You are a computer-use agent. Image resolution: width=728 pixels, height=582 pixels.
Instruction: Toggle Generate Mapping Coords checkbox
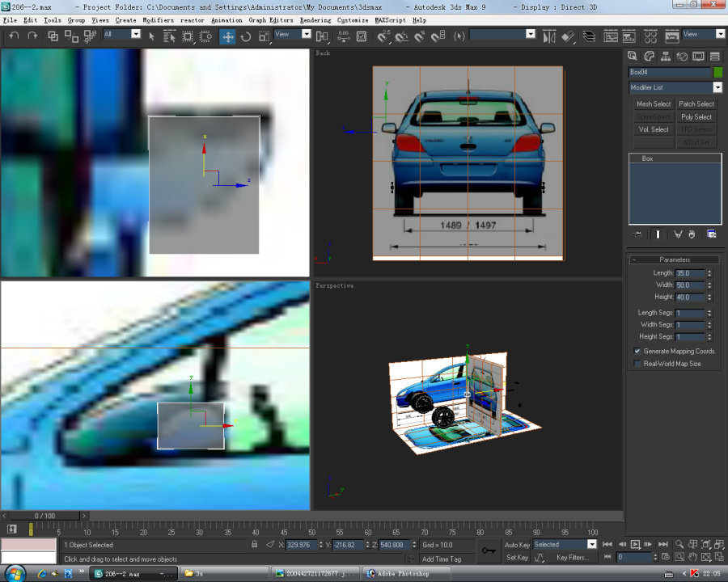coord(637,351)
